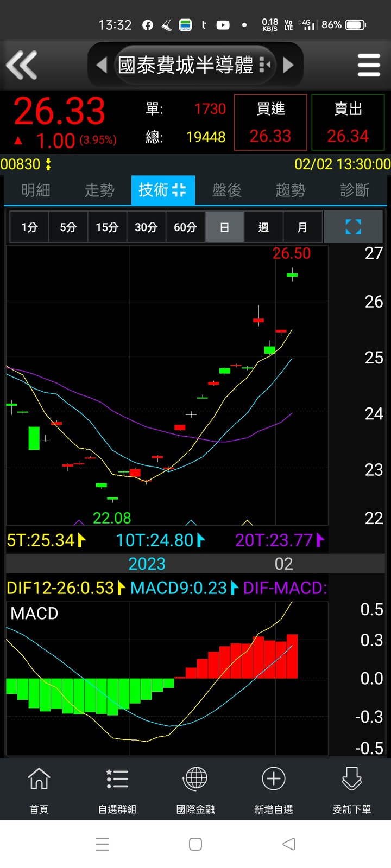Tap single volume value 1730
This screenshot has height=868, width=391.
point(210,109)
